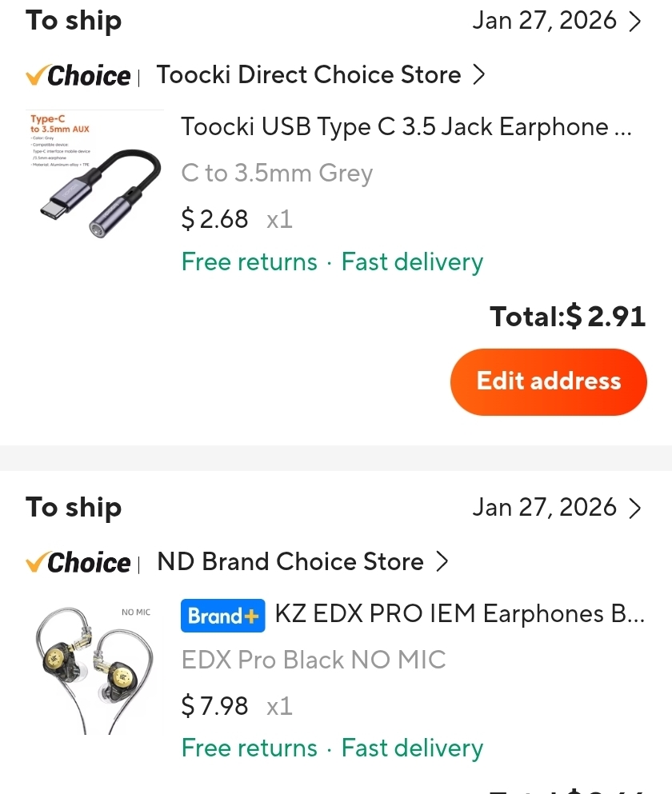Expand first order's Jan 27, 2026 chevron

coord(635,22)
